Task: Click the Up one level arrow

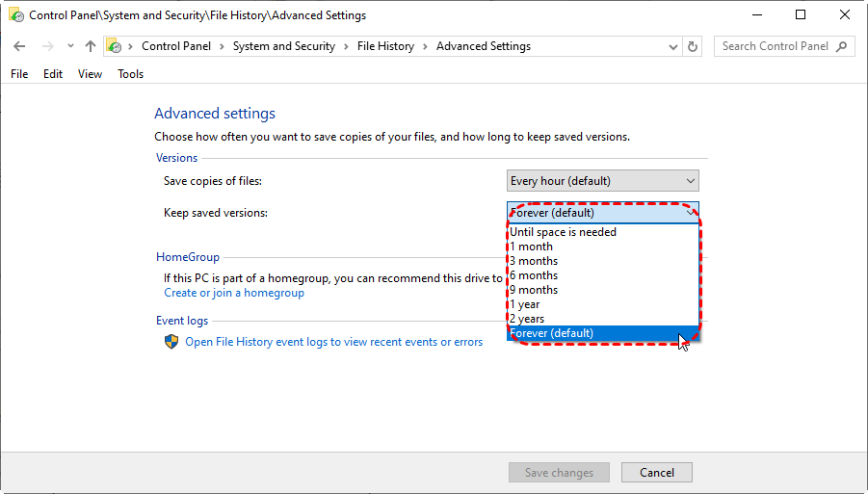Action: [91, 46]
